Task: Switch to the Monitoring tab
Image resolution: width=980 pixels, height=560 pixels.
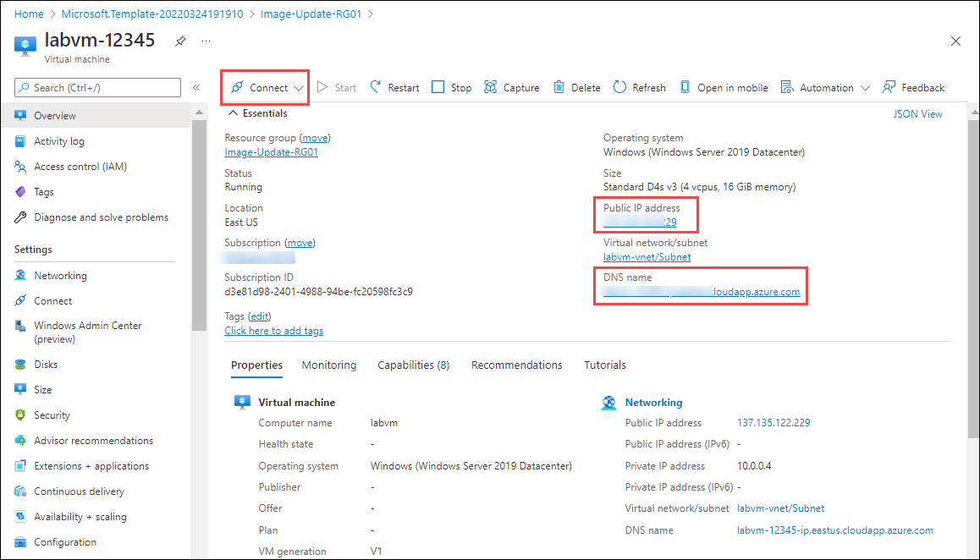Action: 328,365
